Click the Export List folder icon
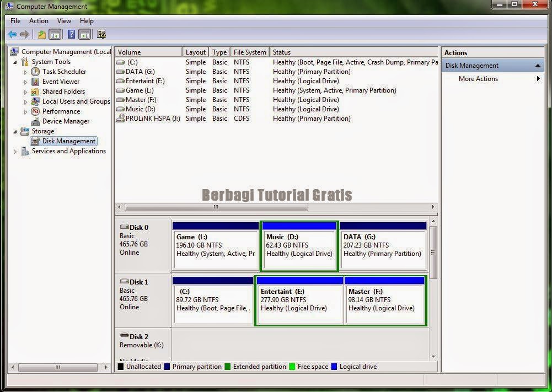Viewport: 552px width, 392px height. click(41, 34)
